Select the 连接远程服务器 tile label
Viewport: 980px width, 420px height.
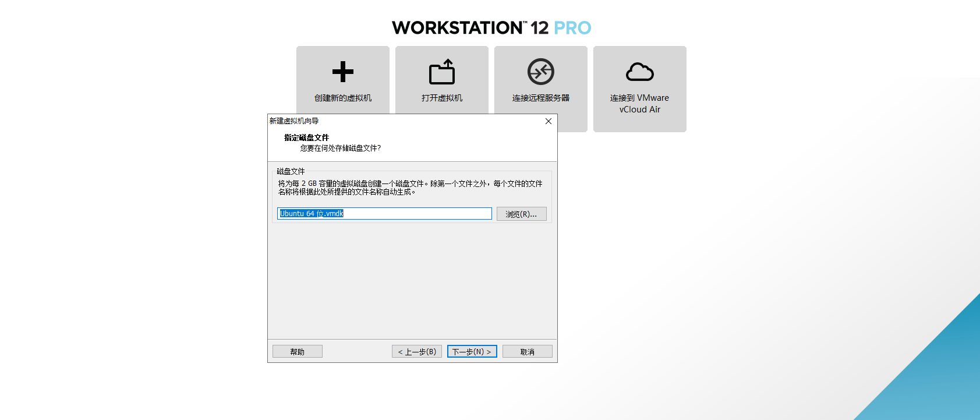(541, 98)
